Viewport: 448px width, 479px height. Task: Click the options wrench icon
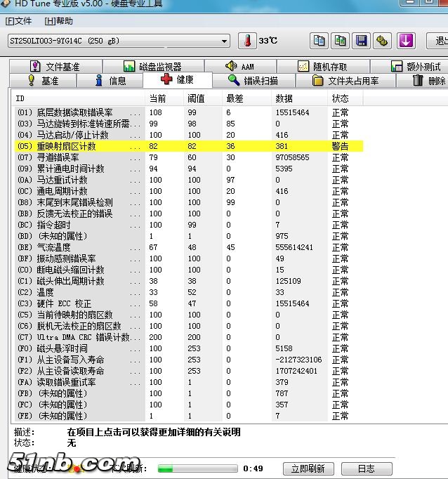click(383, 41)
